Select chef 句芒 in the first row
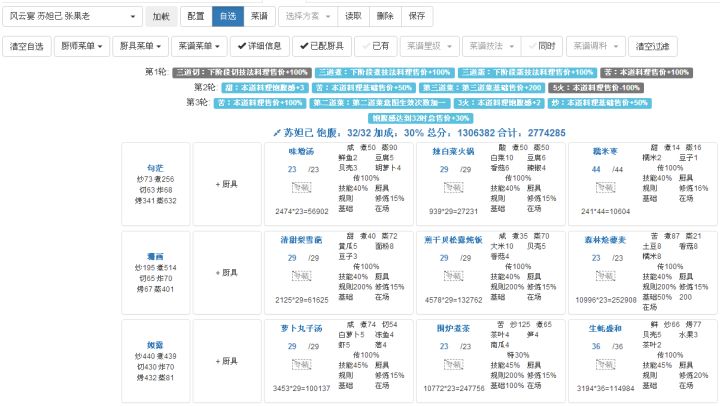This screenshot has width=720, height=406. 155,168
